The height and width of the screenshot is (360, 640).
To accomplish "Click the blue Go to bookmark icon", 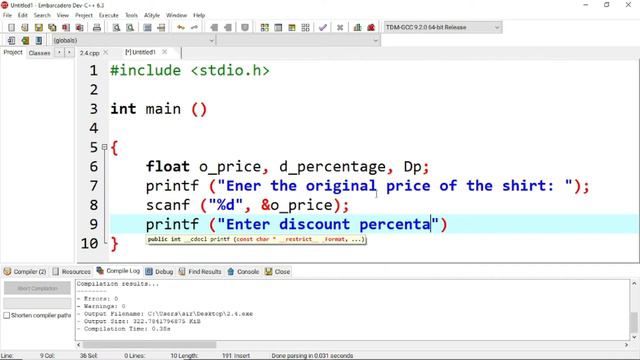I will point(39,40).
